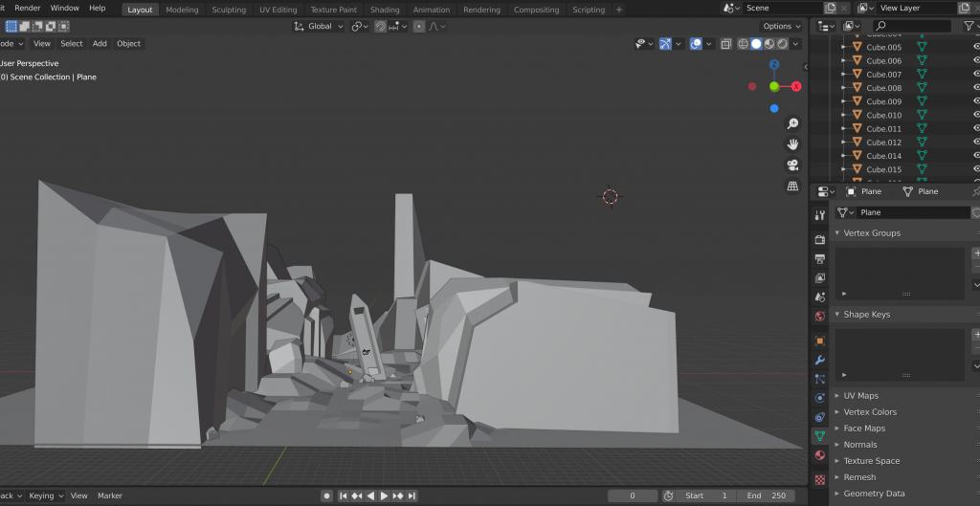Click the pan view hand icon
The width and height of the screenshot is (980, 506).
pos(792,144)
